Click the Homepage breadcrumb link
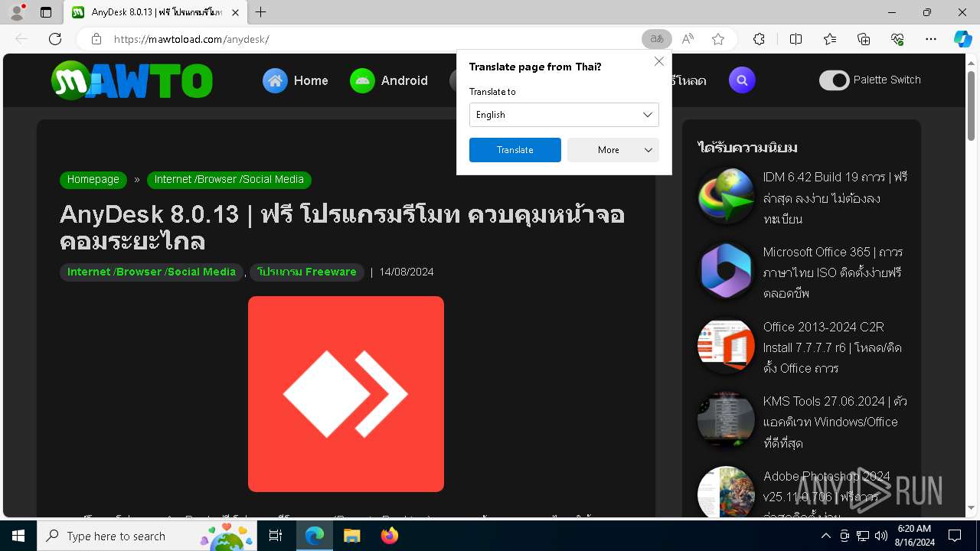The image size is (980, 551). (x=93, y=180)
